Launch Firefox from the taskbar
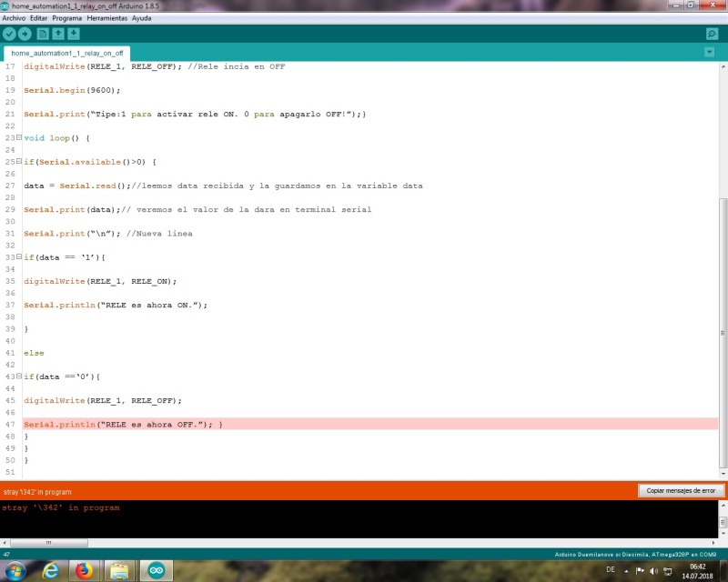The height and width of the screenshot is (582, 728). [84, 570]
